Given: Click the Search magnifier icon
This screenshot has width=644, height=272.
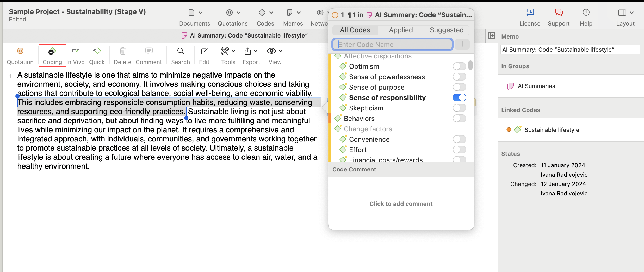Looking at the screenshot, I should (180, 51).
